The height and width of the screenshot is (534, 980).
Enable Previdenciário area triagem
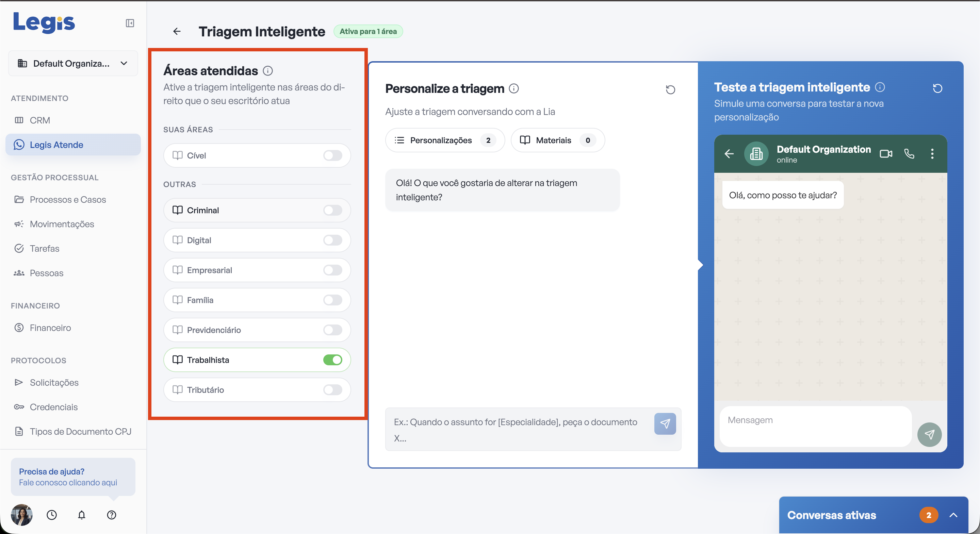pos(332,330)
